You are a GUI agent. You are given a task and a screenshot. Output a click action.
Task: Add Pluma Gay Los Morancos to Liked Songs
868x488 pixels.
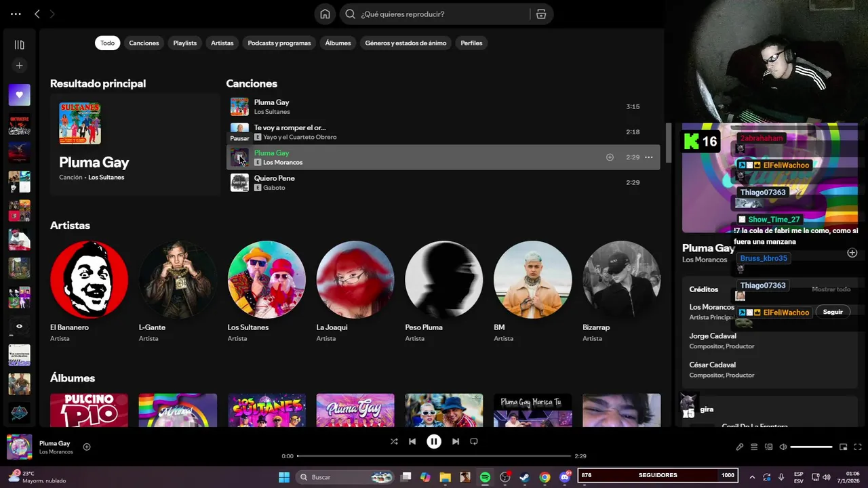[610, 157]
